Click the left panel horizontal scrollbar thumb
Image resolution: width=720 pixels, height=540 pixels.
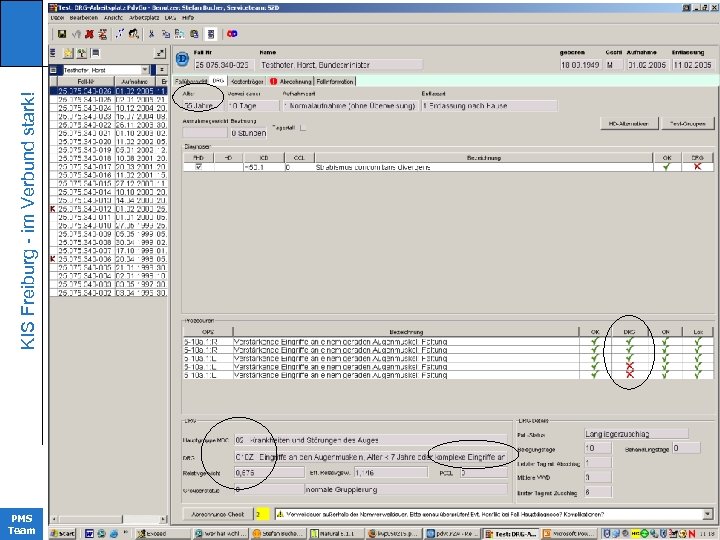[90, 519]
